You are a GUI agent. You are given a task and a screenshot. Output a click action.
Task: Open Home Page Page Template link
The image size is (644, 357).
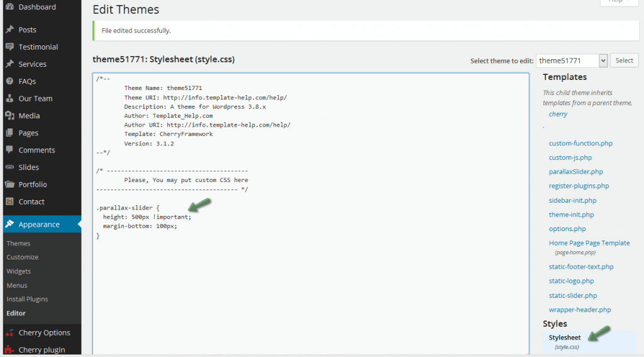(x=589, y=243)
